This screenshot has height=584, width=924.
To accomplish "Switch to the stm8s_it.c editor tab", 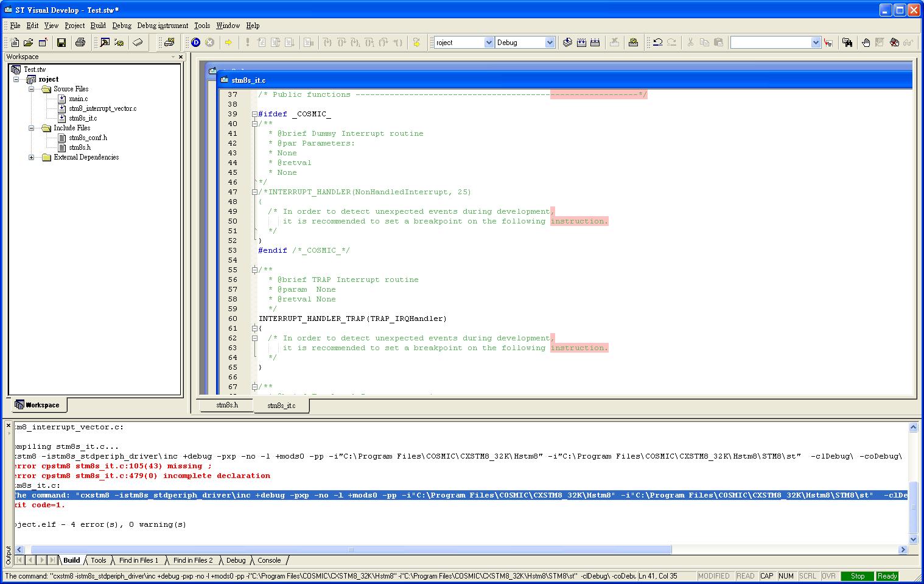I will [x=281, y=405].
